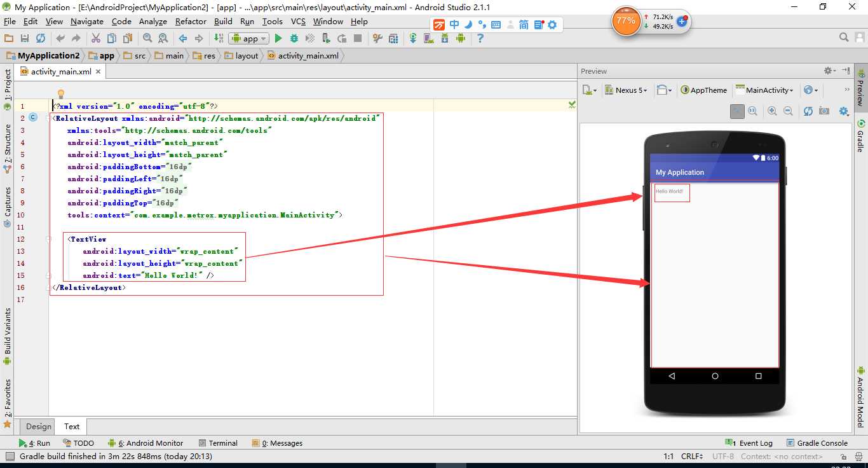This screenshot has height=468, width=868.
Task: Click the Copy icon in toolbar
Action: point(112,39)
